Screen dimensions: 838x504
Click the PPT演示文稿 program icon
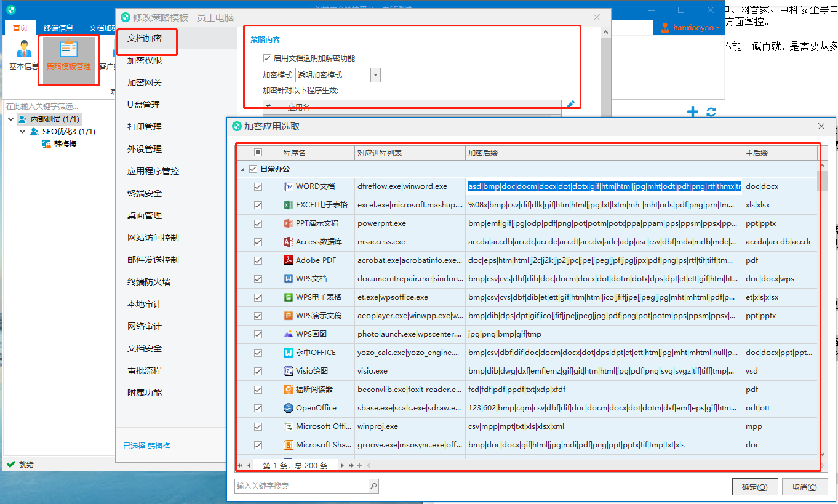coord(288,223)
